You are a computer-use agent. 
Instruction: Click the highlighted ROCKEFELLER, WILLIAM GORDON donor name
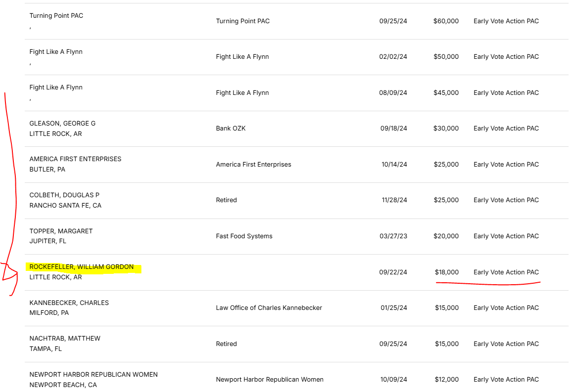click(x=82, y=267)
